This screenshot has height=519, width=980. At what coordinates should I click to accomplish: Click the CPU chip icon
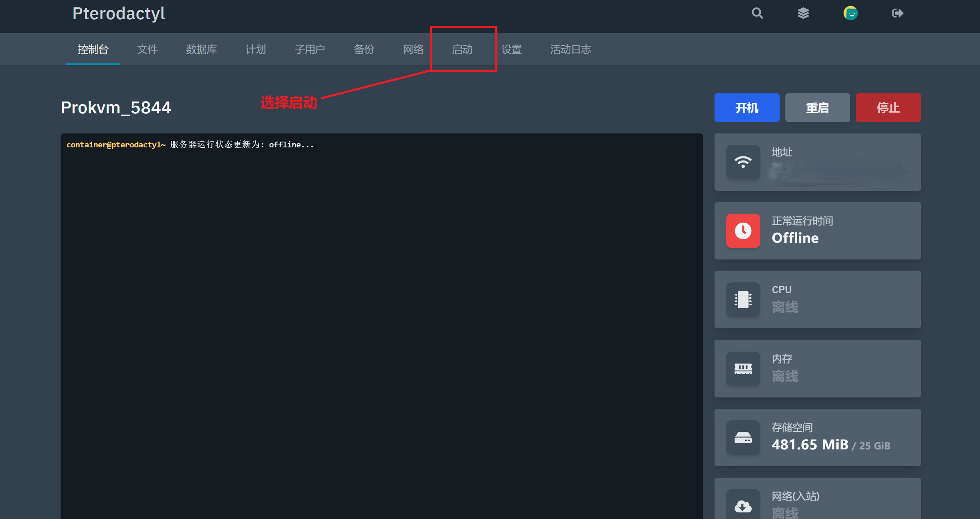[x=743, y=300]
